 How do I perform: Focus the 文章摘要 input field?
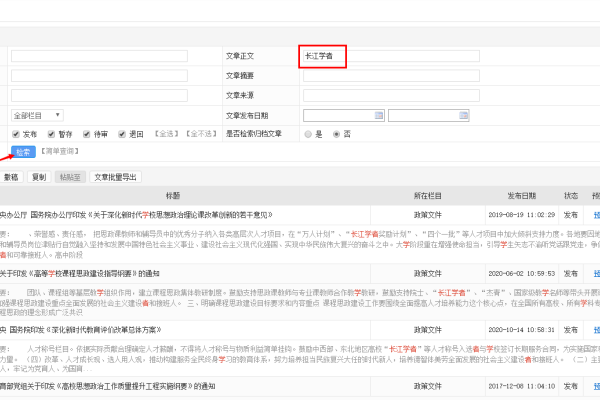click(x=391, y=76)
